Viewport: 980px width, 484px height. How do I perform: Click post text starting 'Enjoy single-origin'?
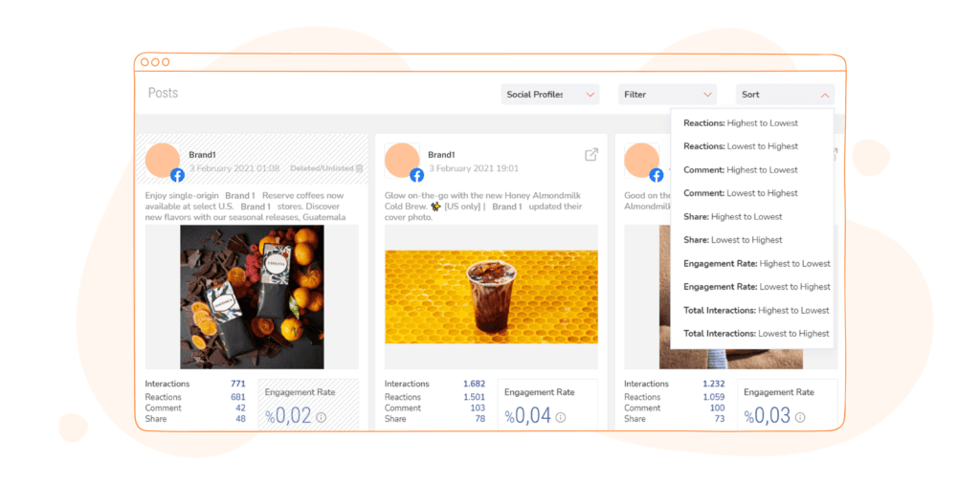click(x=247, y=206)
